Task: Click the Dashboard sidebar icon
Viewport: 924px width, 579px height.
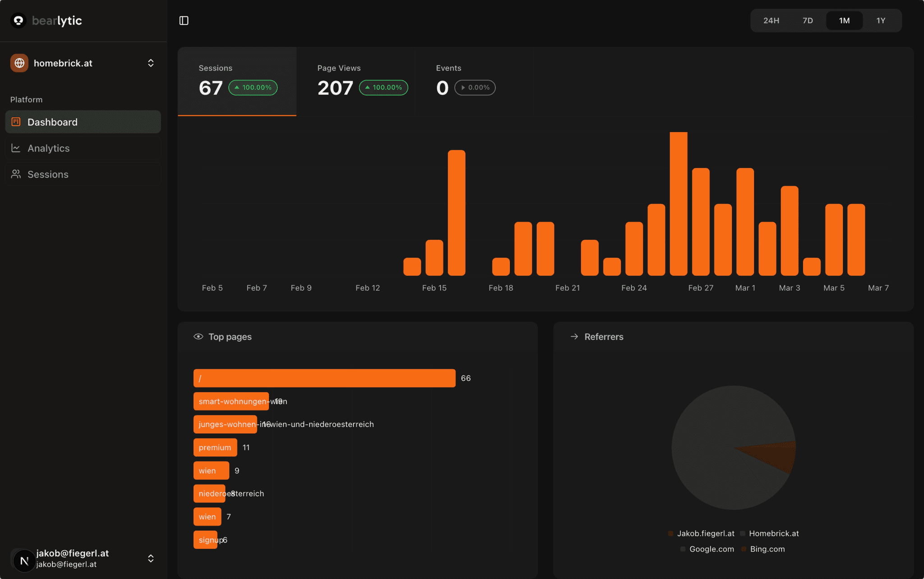Action: click(16, 122)
